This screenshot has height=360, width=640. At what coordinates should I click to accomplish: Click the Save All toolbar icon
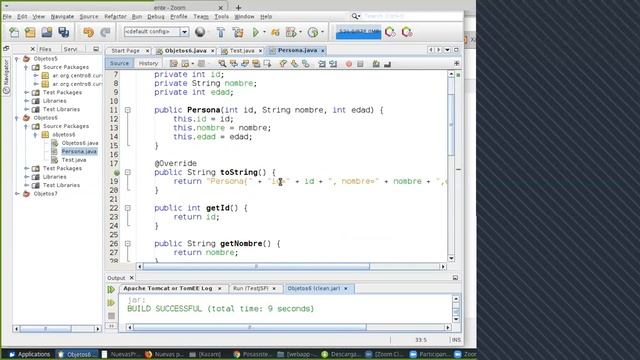pyautogui.click(x=64, y=32)
